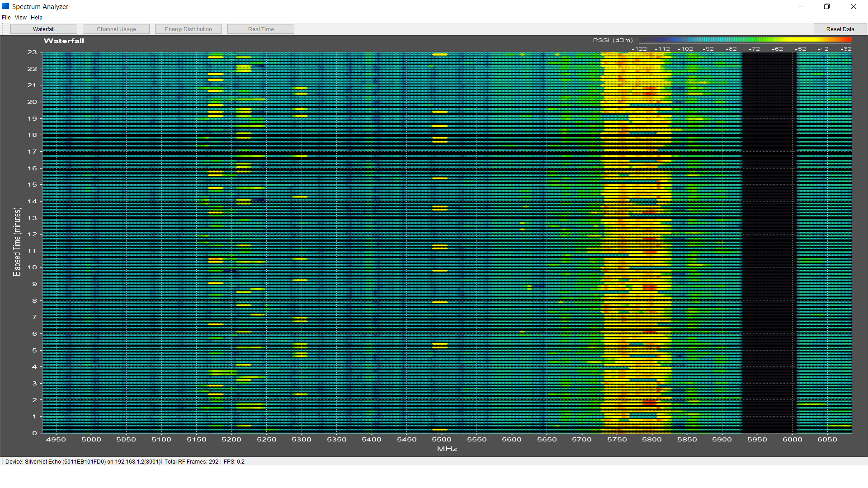Restore down the Spectrum Analyzer window
Screen dimensions: 868x488
[827, 6]
